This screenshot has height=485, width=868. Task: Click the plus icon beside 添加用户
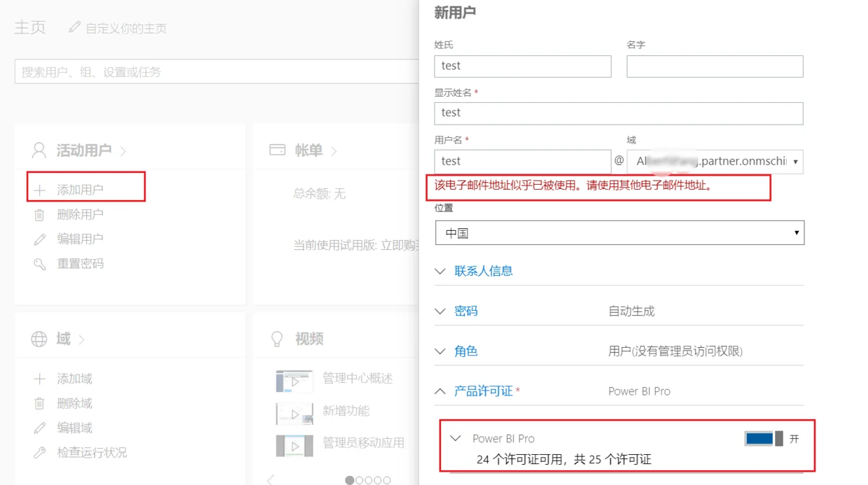click(40, 190)
